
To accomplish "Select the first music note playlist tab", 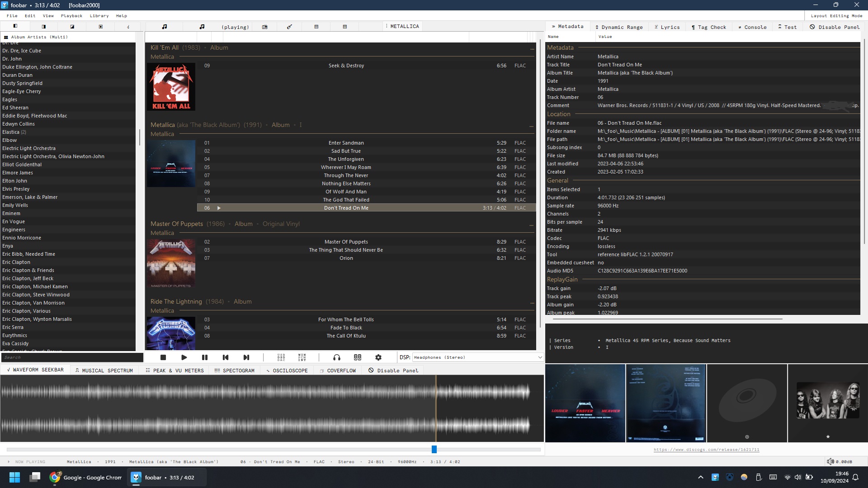I will 165,27.
